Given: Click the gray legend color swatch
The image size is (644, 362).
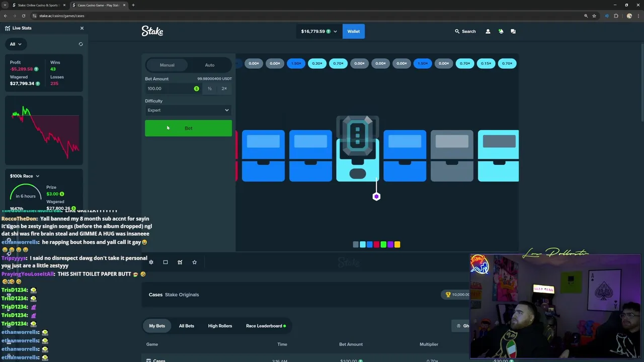Looking at the screenshot, I should pos(356,244).
